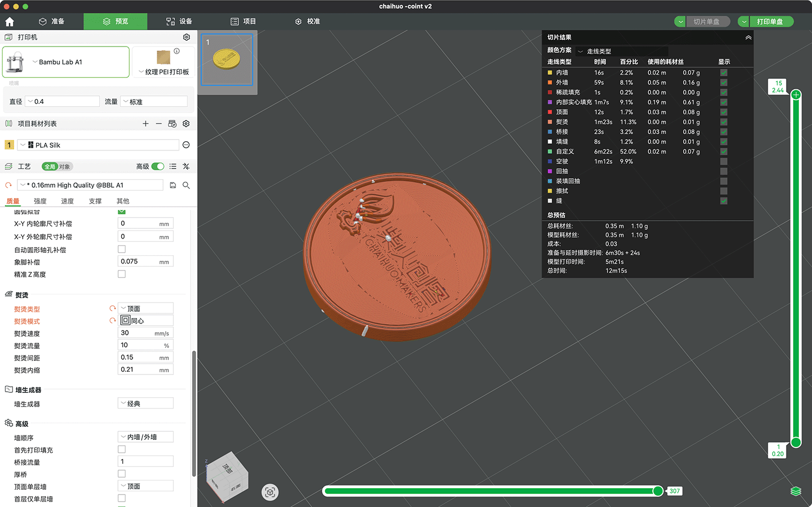Show retraction display checkbox
This screenshot has width=812, height=507.
724,171
